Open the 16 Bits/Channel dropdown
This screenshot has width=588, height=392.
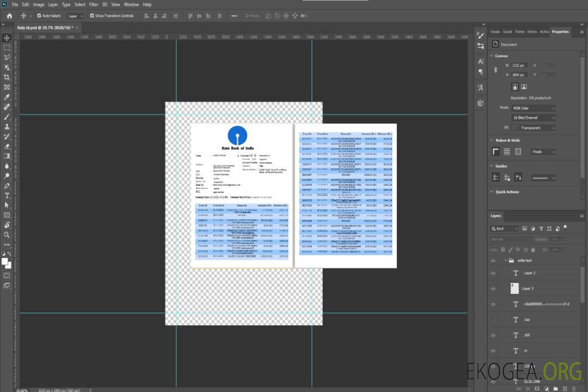(x=534, y=118)
